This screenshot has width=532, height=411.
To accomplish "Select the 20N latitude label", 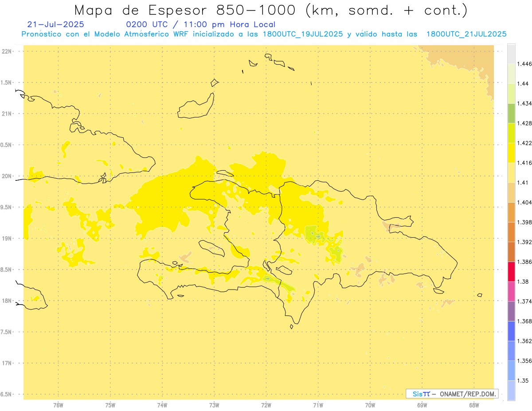I will pyautogui.click(x=7, y=176).
